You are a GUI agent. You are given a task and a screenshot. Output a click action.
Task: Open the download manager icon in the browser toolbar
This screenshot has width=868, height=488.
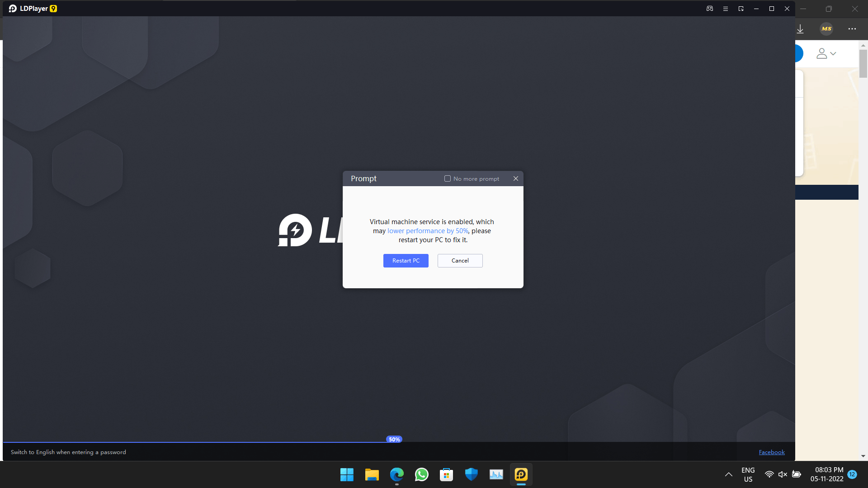tap(800, 29)
